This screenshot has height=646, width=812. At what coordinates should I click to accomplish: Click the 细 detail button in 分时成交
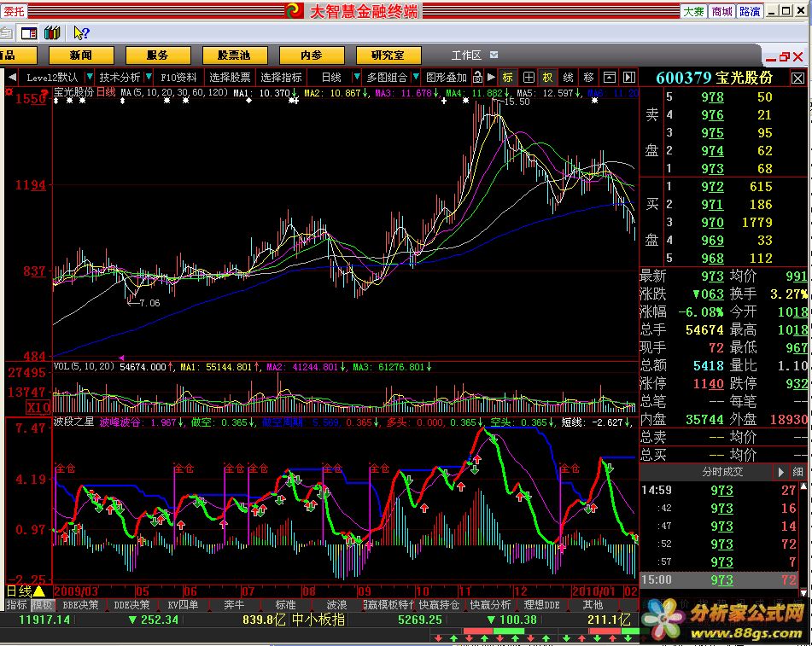tap(797, 472)
